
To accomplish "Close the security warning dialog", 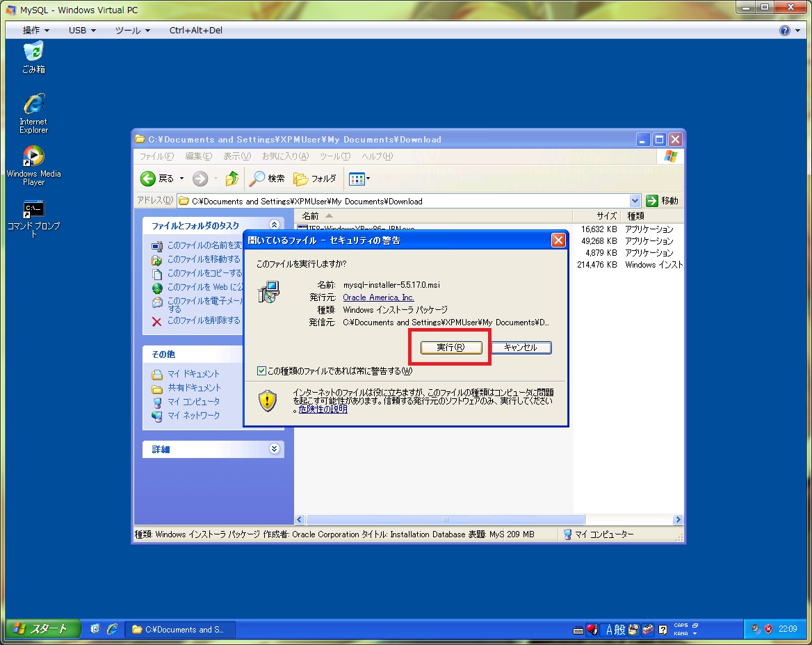I will tap(558, 240).
